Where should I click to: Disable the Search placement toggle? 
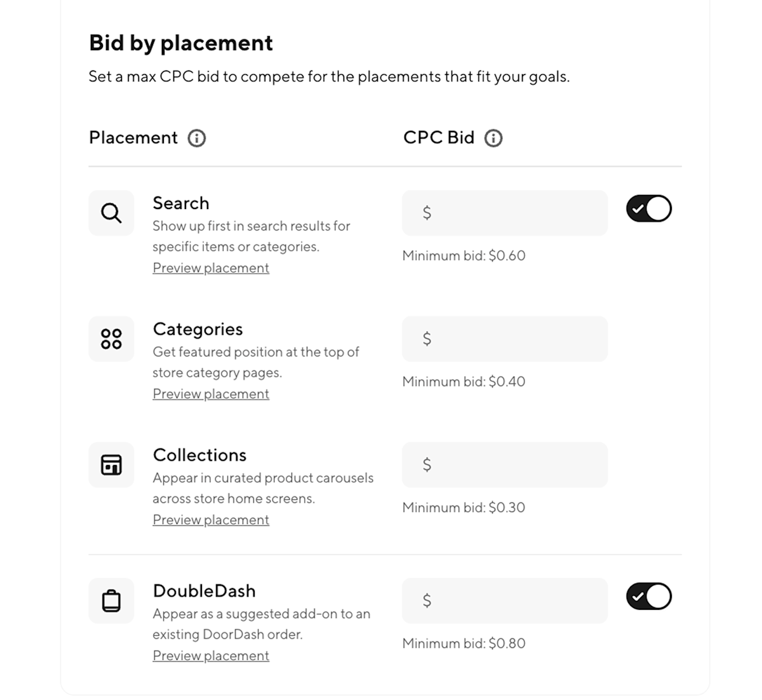[x=648, y=208]
